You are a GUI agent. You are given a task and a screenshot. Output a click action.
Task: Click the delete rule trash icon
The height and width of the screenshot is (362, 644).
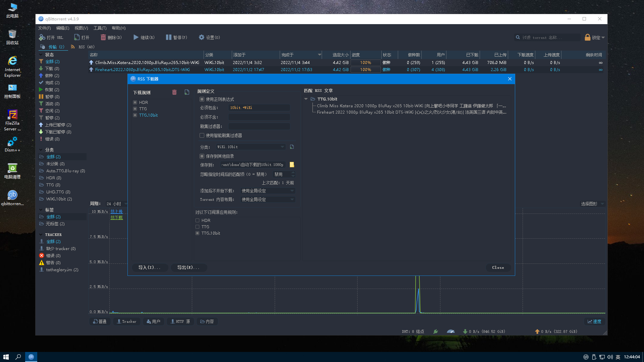click(x=174, y=92)
